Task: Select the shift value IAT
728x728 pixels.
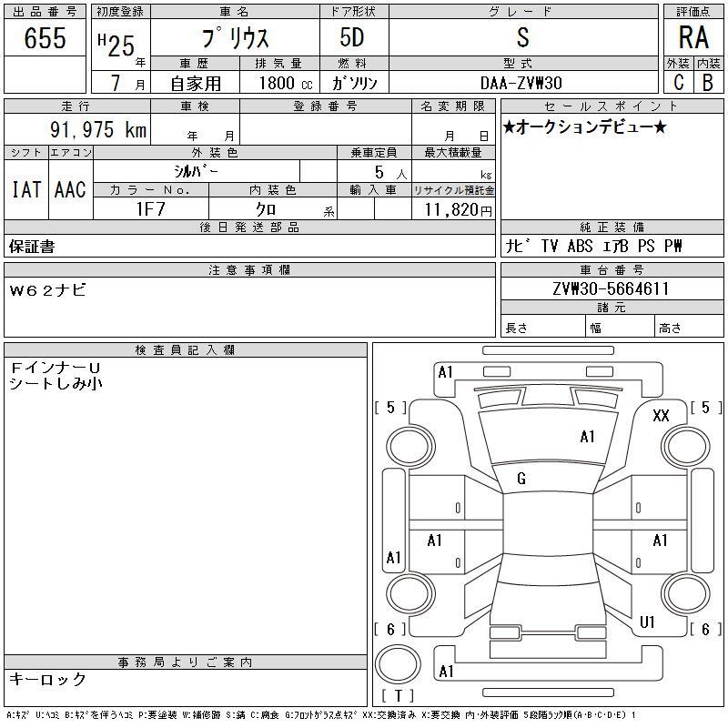Action: (26, 189)
